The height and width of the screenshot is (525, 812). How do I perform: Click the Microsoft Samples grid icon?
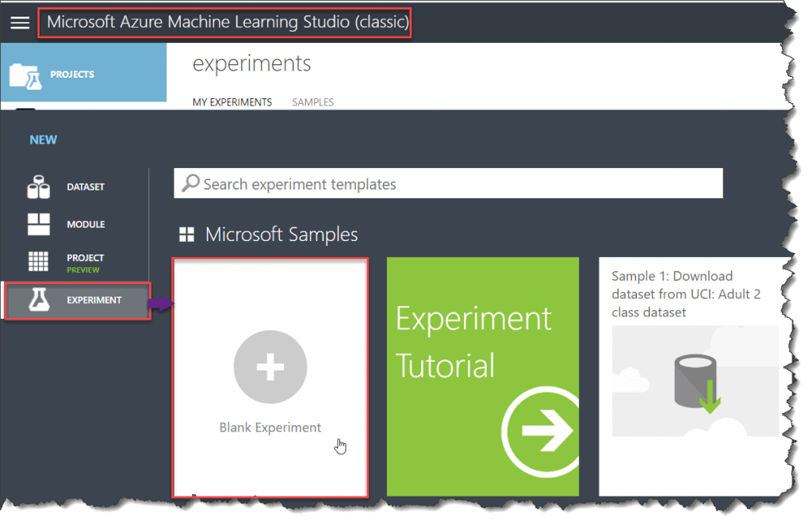[x=186, y=235]
